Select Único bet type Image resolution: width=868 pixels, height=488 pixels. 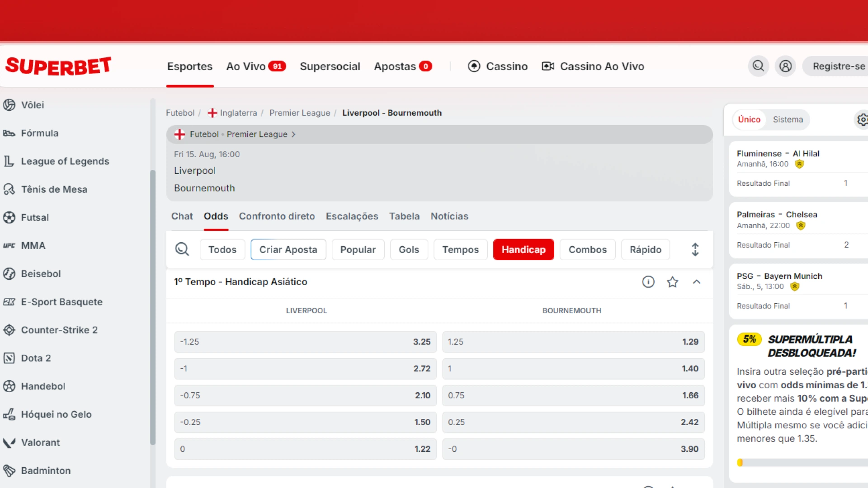tap(749, 120)
